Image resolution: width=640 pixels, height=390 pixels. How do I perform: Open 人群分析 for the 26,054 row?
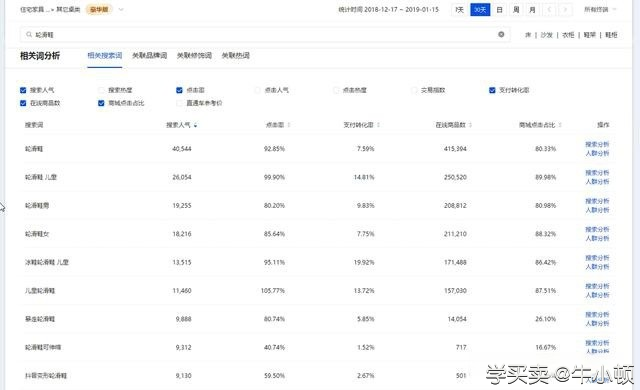point(597,182)
